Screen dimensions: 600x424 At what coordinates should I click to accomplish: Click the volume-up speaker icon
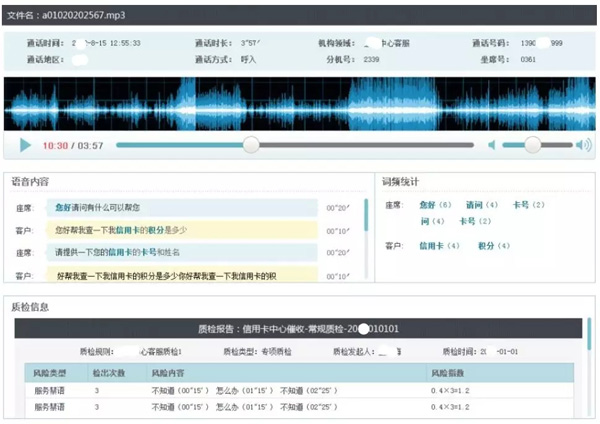coord(579,145)
